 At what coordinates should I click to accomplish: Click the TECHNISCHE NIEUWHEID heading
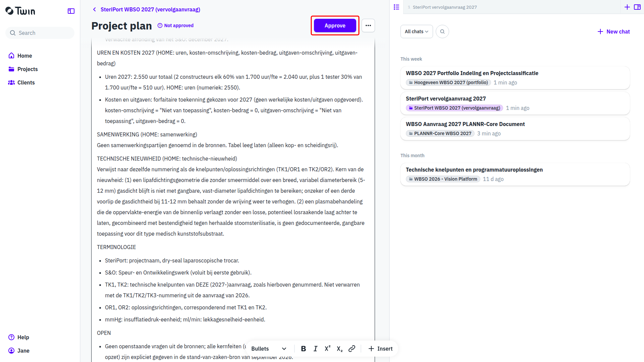pyautogui.click(x=167, y=159)
